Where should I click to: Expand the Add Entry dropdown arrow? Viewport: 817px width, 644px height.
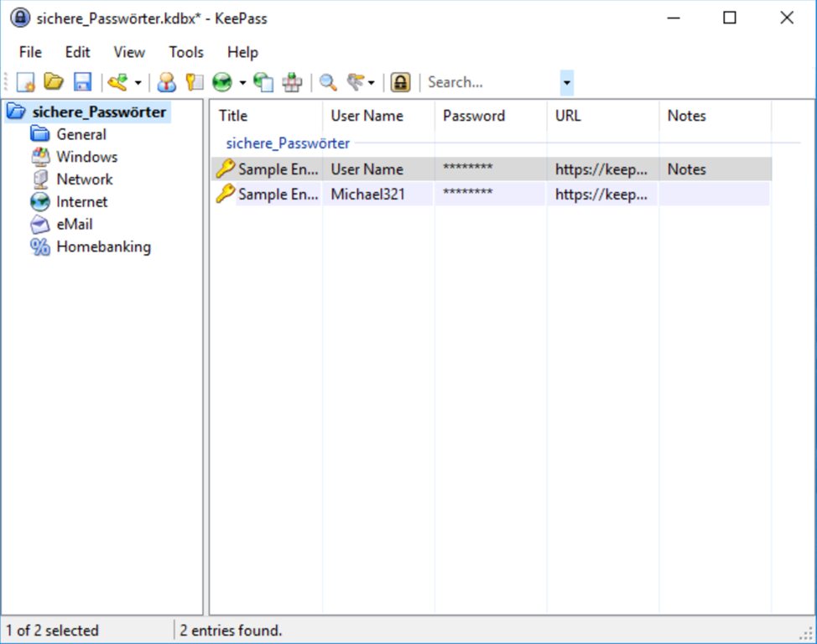point(138,82)
